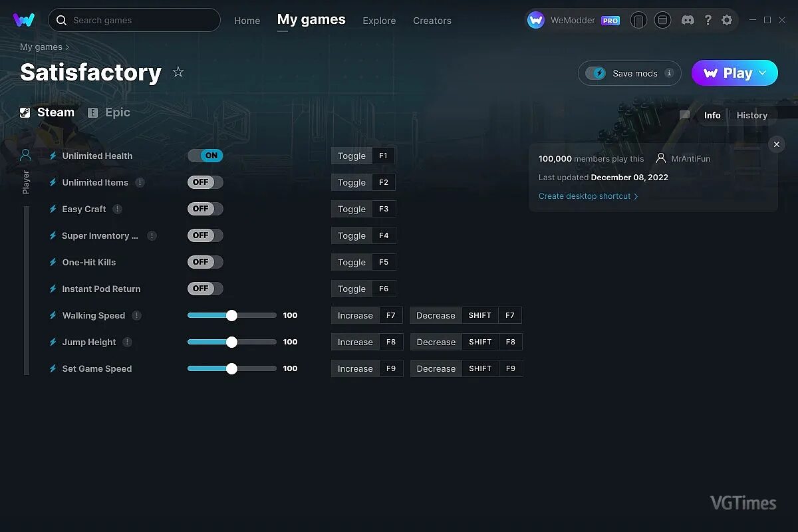Screen dimensions: 798x532
Task: Click Toggle F1 hotkey for Unlimited Health
Action: [x=363, y=156]
